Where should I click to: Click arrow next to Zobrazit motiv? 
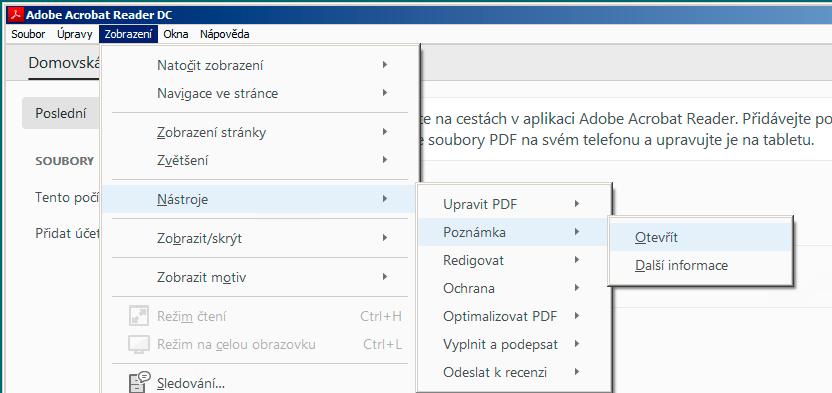(x=385, y=277)
